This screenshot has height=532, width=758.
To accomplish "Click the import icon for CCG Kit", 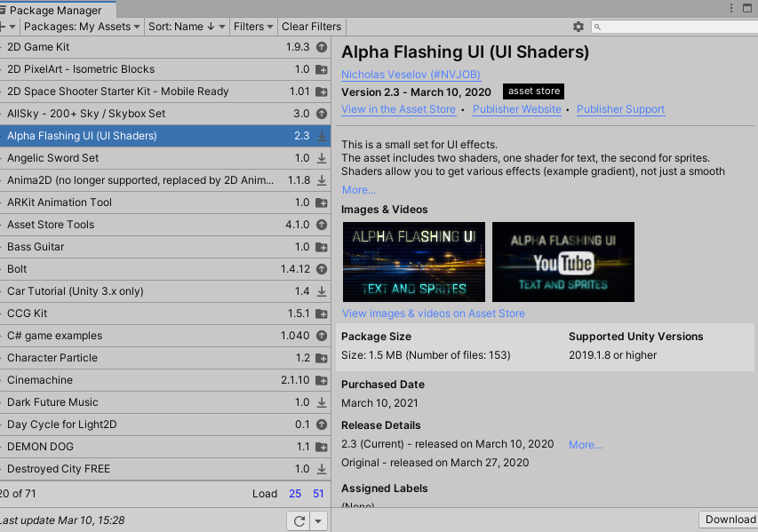I will coord(322,314).
